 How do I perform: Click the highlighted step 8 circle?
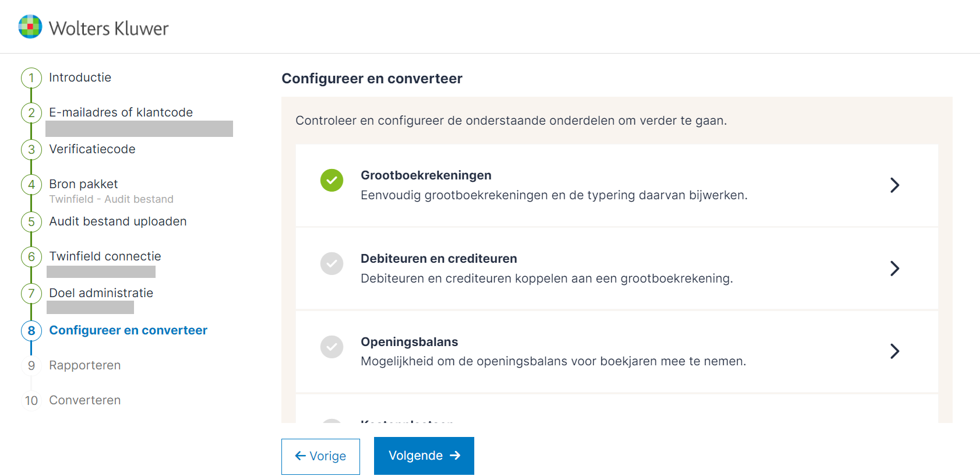pyautogui.click(x=31, y=330)
